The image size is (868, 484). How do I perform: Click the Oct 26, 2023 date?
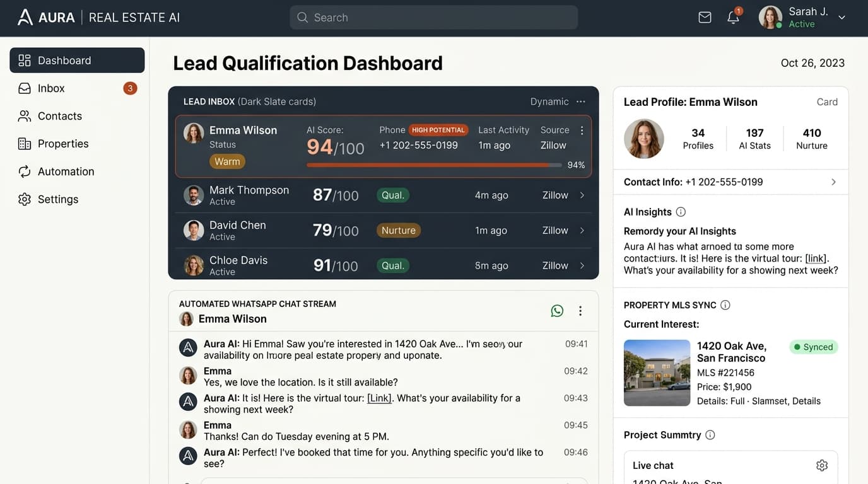812,63
